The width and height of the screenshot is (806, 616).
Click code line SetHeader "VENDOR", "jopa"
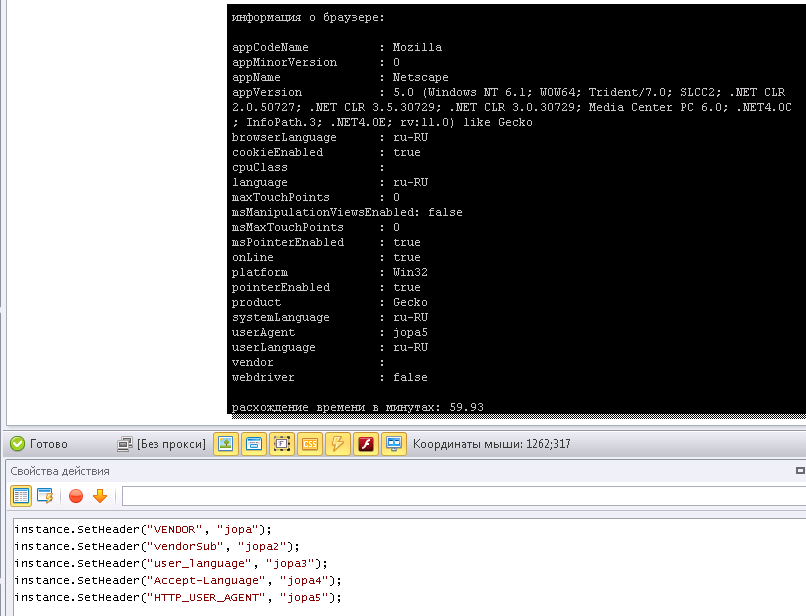click(x=143, y=530)
